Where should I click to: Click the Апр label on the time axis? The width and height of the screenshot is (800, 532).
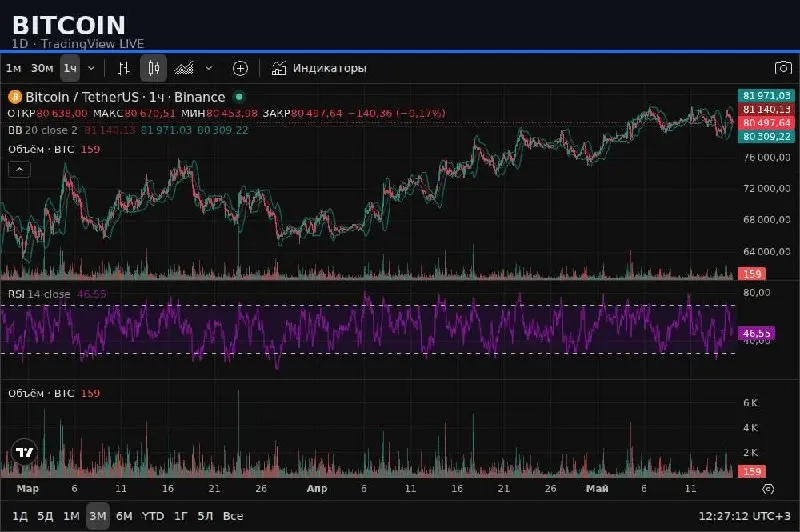316,489
